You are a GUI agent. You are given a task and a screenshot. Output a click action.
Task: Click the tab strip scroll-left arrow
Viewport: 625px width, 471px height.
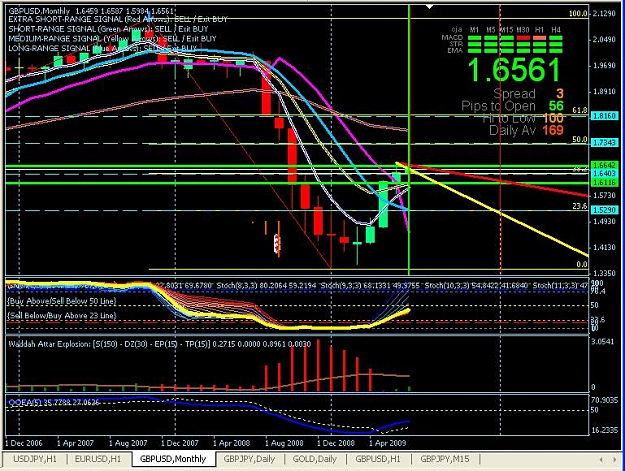(x=601, y=460)
